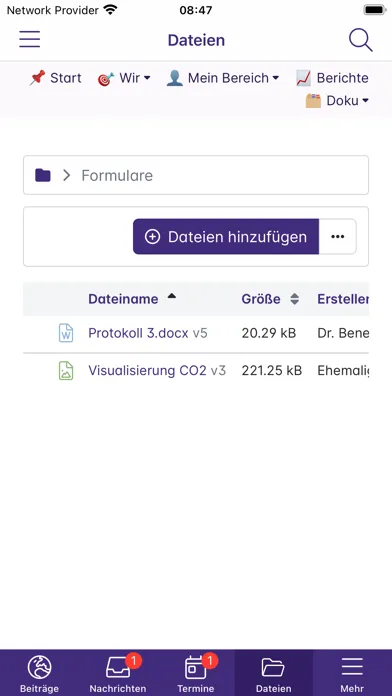Viewport: 392px width, 696px height.
Task: Expand the Mein Bereich dropdown
Action: (x=222, y=78)
